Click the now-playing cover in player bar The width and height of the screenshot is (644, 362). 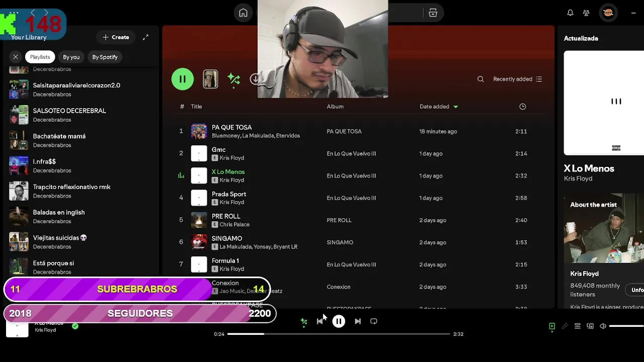click(17, 329)
